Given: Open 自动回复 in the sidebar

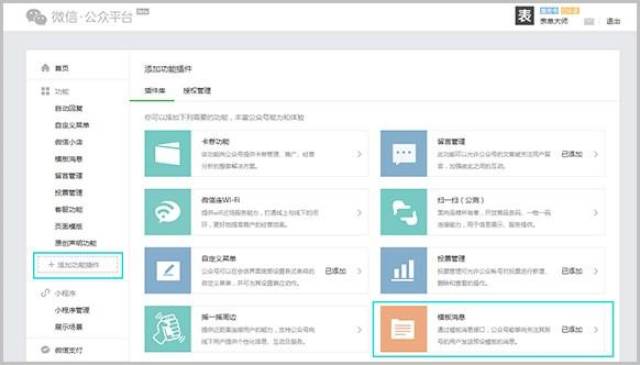Looking at the screenshot, I should 69,108.
